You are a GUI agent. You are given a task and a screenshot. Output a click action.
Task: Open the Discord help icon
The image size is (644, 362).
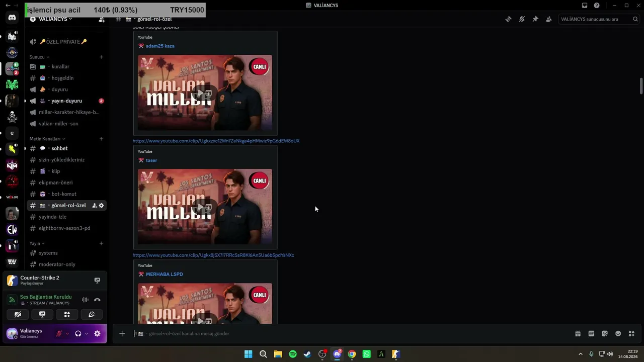597,6
